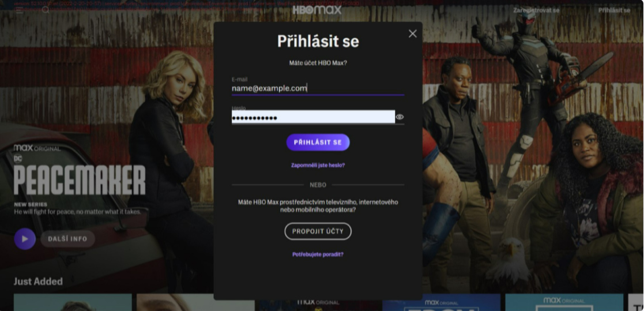The width and height of the screenshot is (644, 311).
Task: Open the Potřebujete poradit? link
Action: tap(318, 254)
